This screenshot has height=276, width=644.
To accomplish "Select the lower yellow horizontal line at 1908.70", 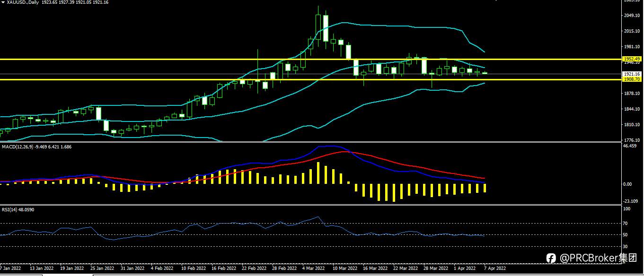I will [x=310, y=79].
